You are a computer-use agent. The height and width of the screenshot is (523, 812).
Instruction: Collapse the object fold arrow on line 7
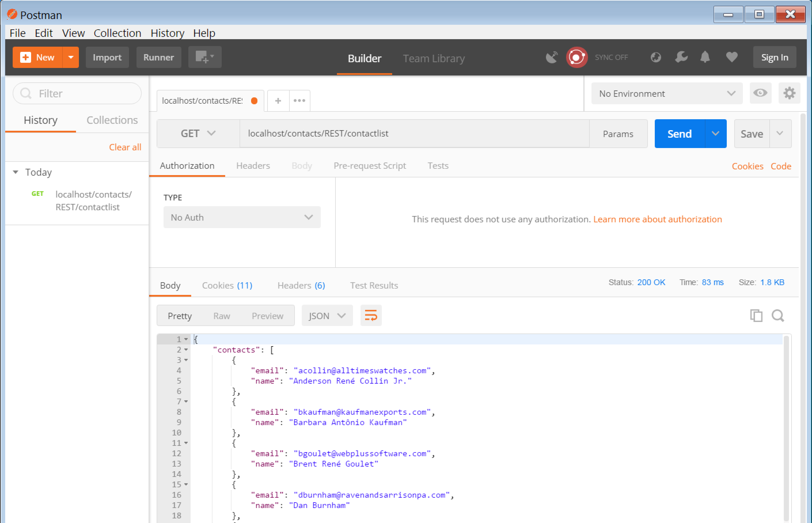[186, 402]
